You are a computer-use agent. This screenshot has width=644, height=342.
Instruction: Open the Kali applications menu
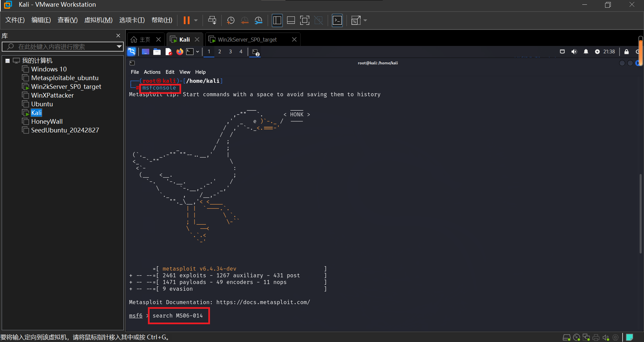[x=131, y=52]
